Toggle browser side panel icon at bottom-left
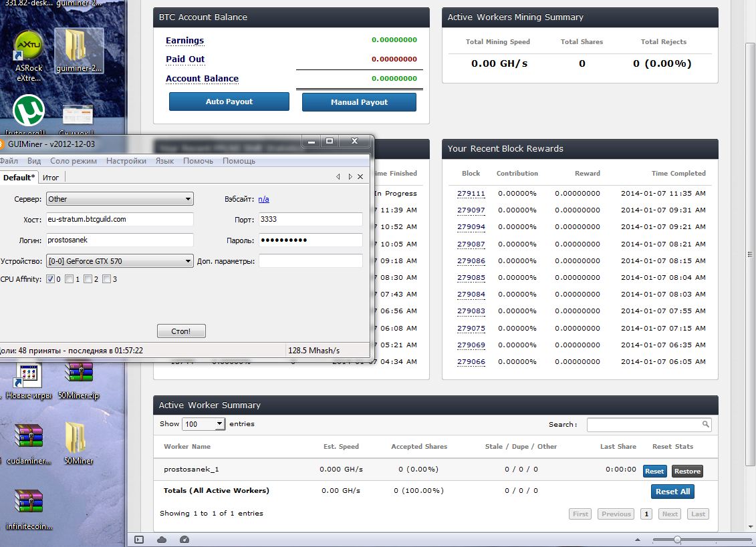Screen dimensions: 756x547 click(139, 540)
